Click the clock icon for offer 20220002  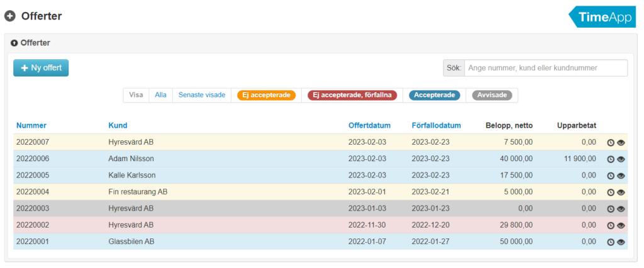tap(610, 225)
